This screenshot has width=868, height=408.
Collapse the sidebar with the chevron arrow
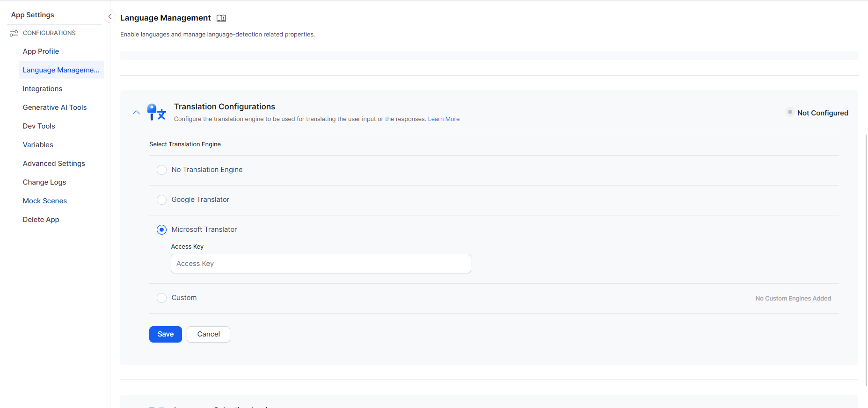pos(110,17)
